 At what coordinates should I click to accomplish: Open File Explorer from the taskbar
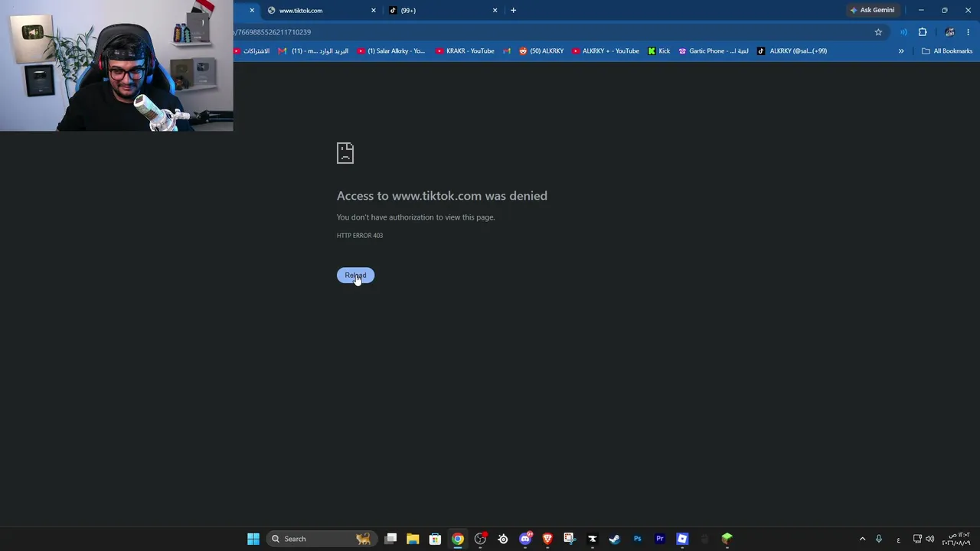pyautogui.click(x=413, y=539)
